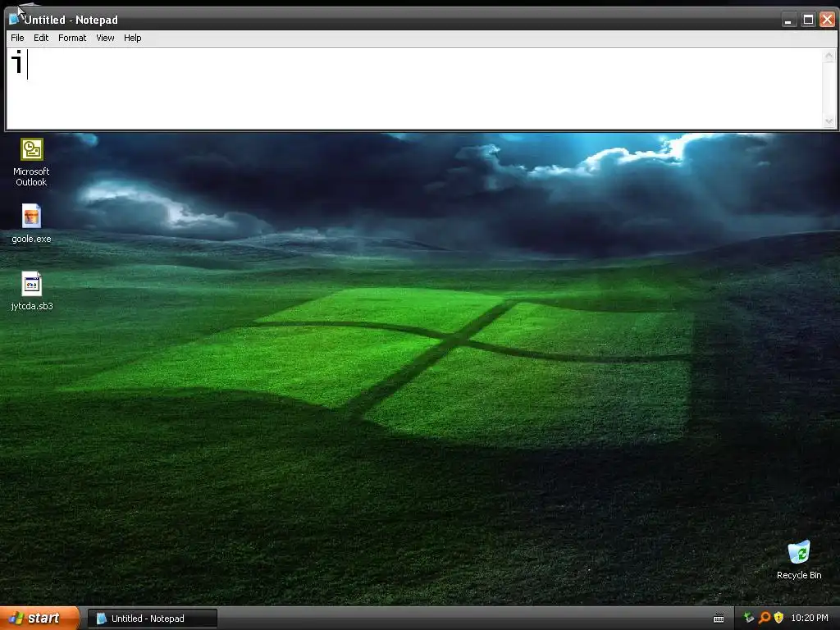The height and width of the screenshot is (630, 840).
Task: Select the Recycle Bin desktop icon
Action: tap(799, 559)
